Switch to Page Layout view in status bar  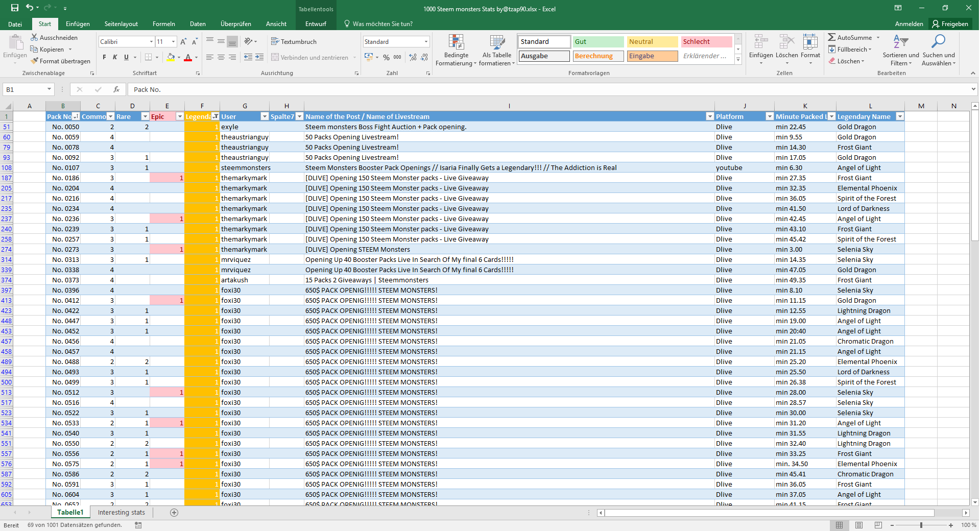859,525
